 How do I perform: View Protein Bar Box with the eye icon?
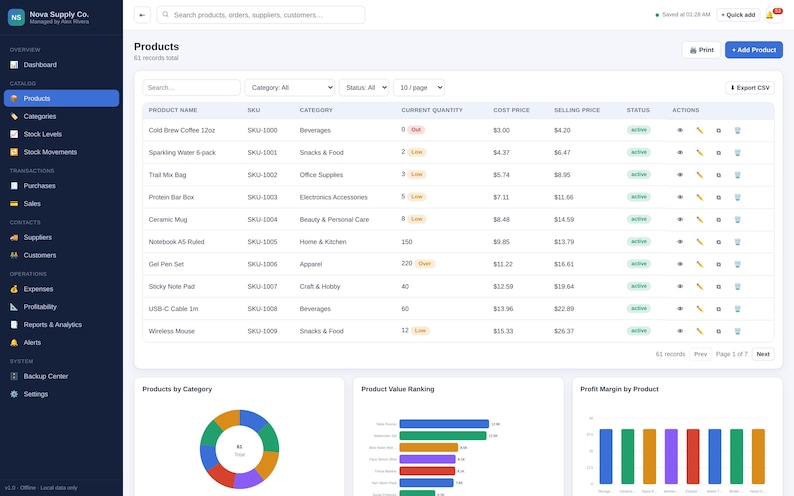(680, 197)
